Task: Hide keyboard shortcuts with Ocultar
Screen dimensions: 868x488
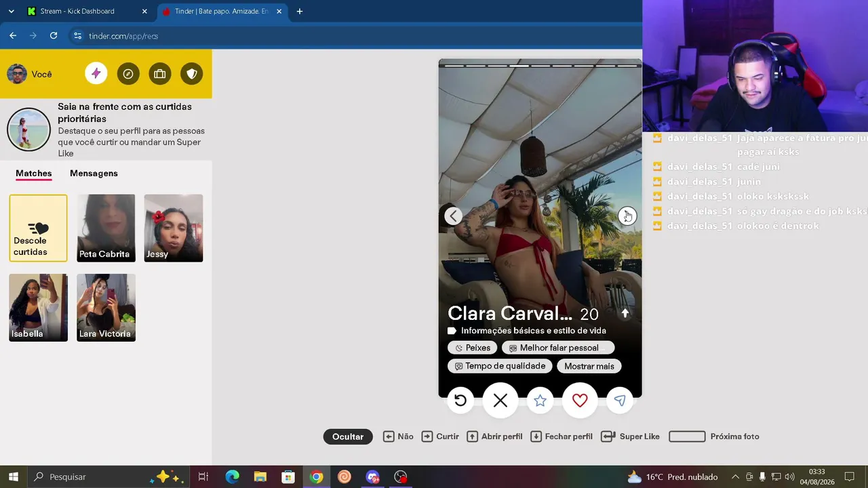Action: pyautogui.click(x=348, y=436)
